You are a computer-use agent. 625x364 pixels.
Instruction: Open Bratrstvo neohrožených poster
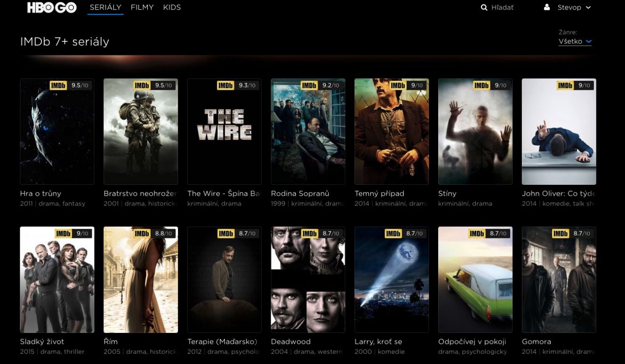[x=141, y=131]
